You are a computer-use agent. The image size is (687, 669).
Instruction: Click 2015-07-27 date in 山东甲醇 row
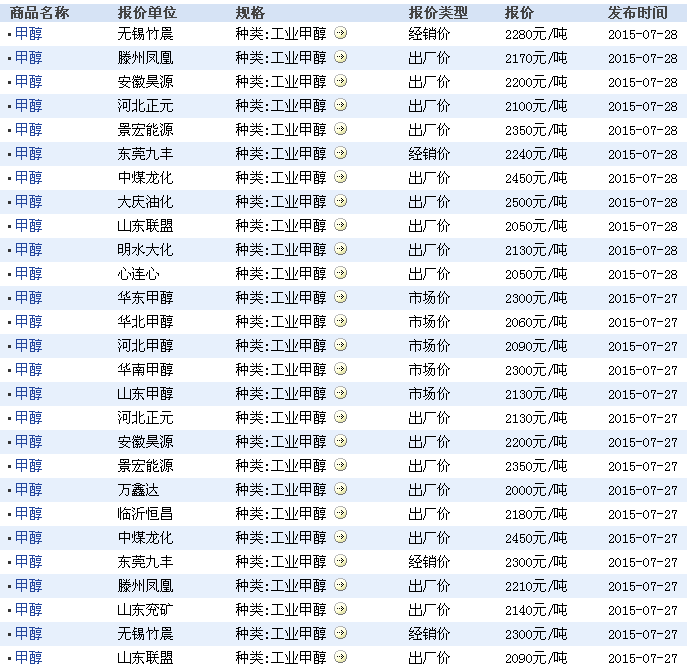pos(643,394)
